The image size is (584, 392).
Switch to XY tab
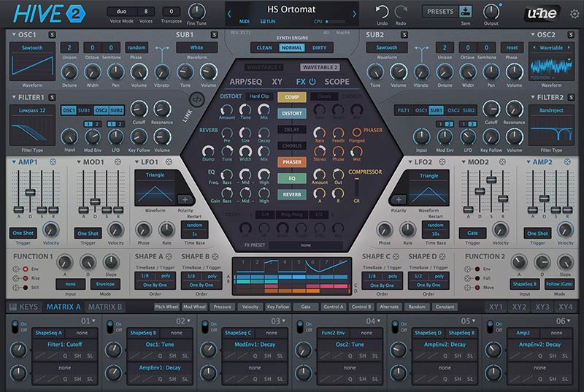click(277, 82)
